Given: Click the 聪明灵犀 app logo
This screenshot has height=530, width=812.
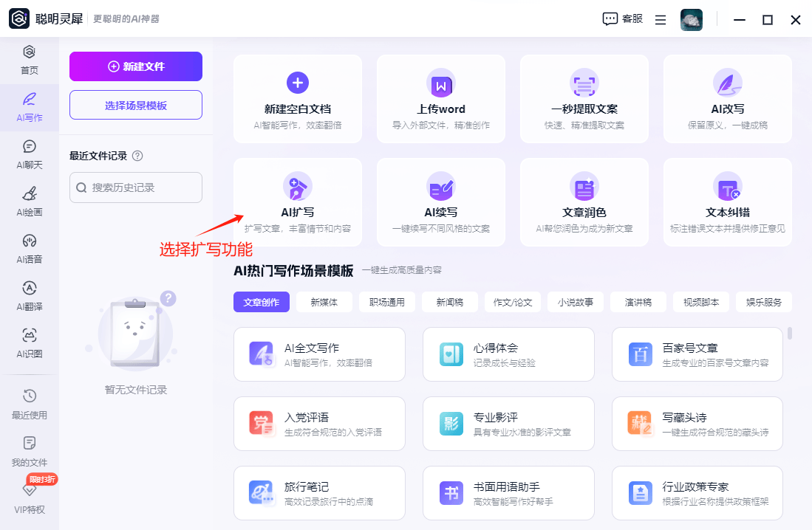Looking at the screenshot, I should pyautogui.click(x=19, y=18).
